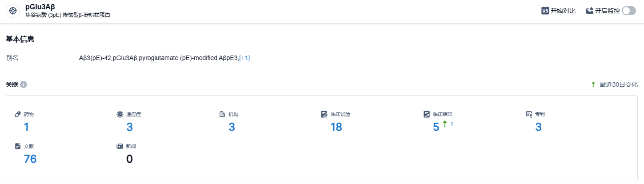Open the 76 literature count

30,159
